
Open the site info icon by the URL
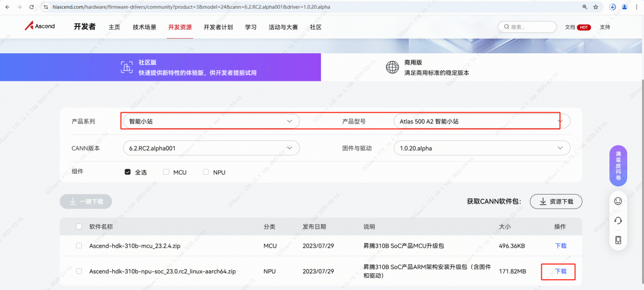pyautogui.click(x=46, y=7)
